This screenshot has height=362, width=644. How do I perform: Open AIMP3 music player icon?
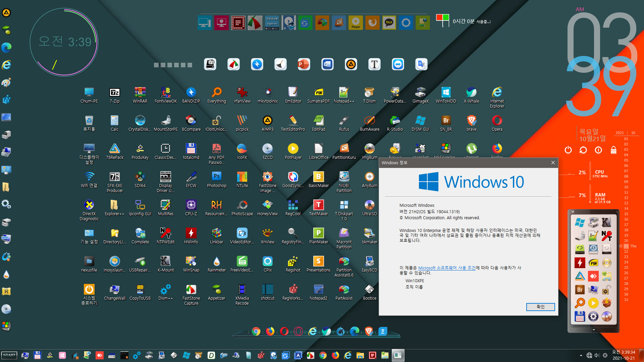(267, 123)
